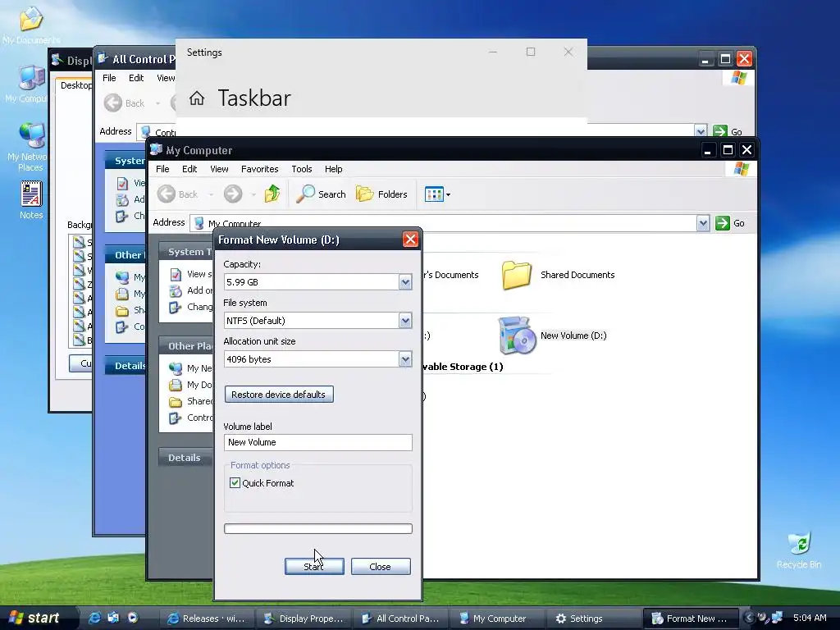The width and height of the screenshot is (840, 630).
Task: Switch to All Control Panel taskbar button
Action: click(x=400, y=619)
